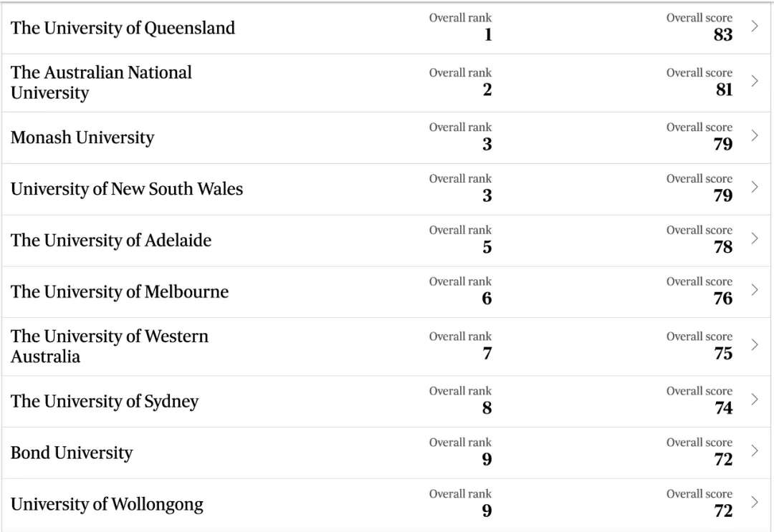Viewport: 774px width, 532px height.
Task: Open details arrow for University of New South Wales
Action: pos(755,187)
